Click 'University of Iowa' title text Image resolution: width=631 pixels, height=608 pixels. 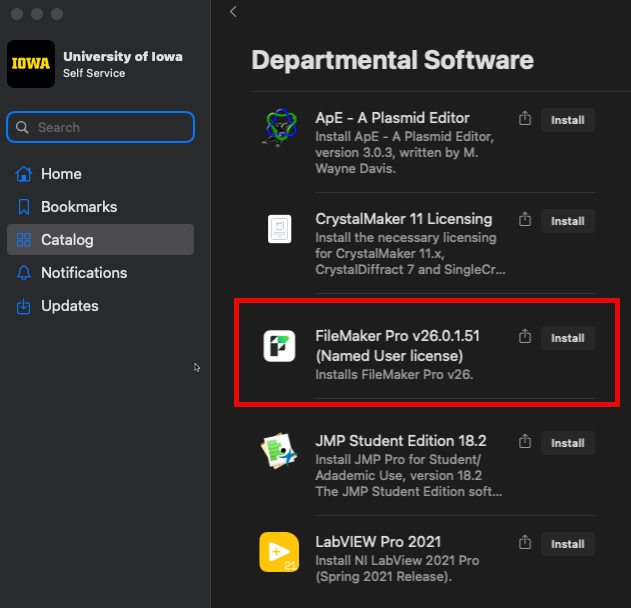coord(123,56)
